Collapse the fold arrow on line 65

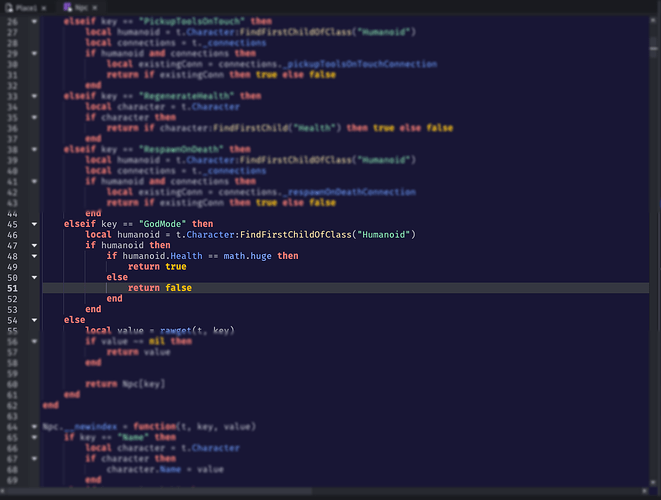34,437
